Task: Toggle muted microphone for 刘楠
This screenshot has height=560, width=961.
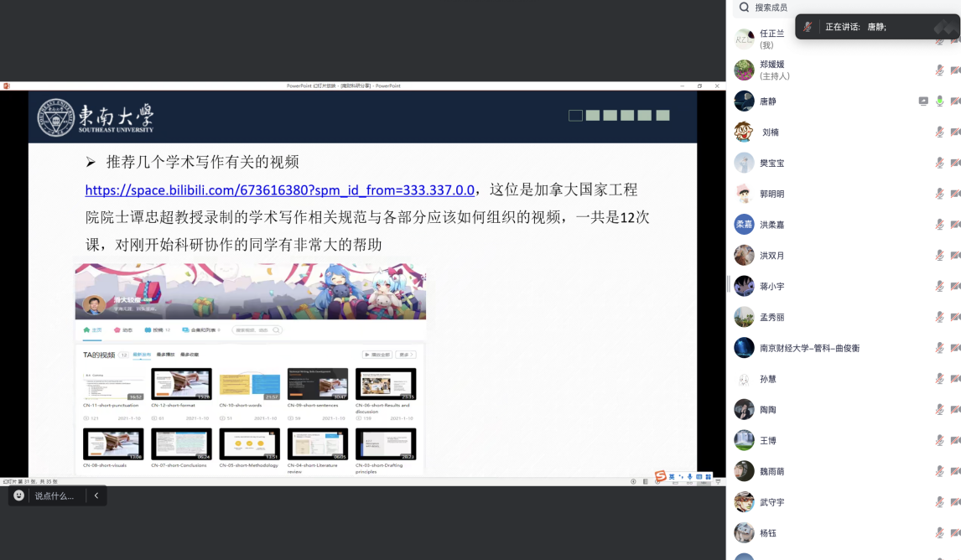Action: (940, 132)
